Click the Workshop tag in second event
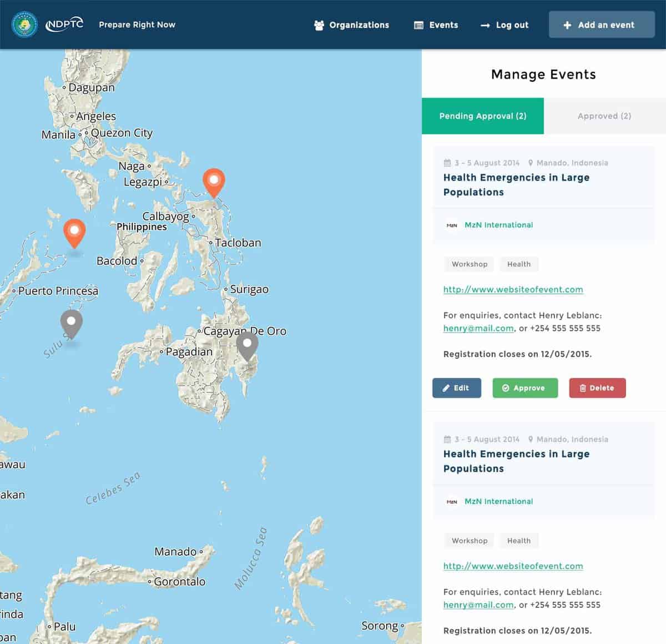666x644 pixels. [470, 541]
